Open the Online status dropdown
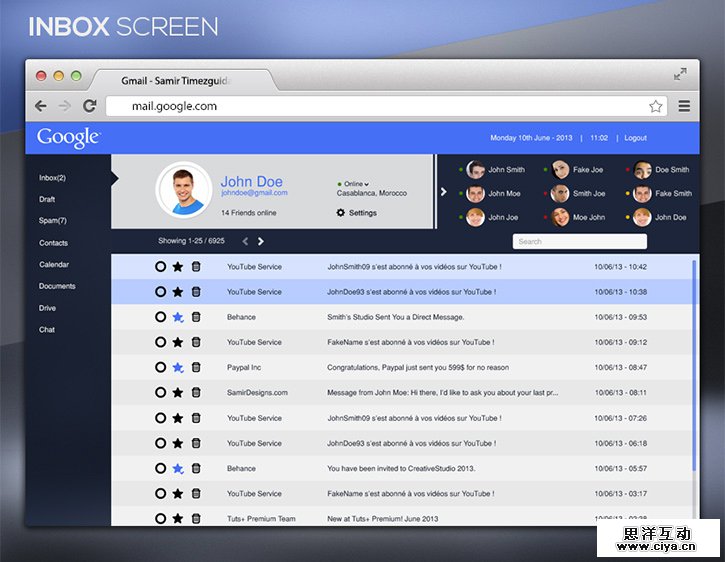This screenshot has height=562, width=725. pyautogui.click(x=356, y=184)
